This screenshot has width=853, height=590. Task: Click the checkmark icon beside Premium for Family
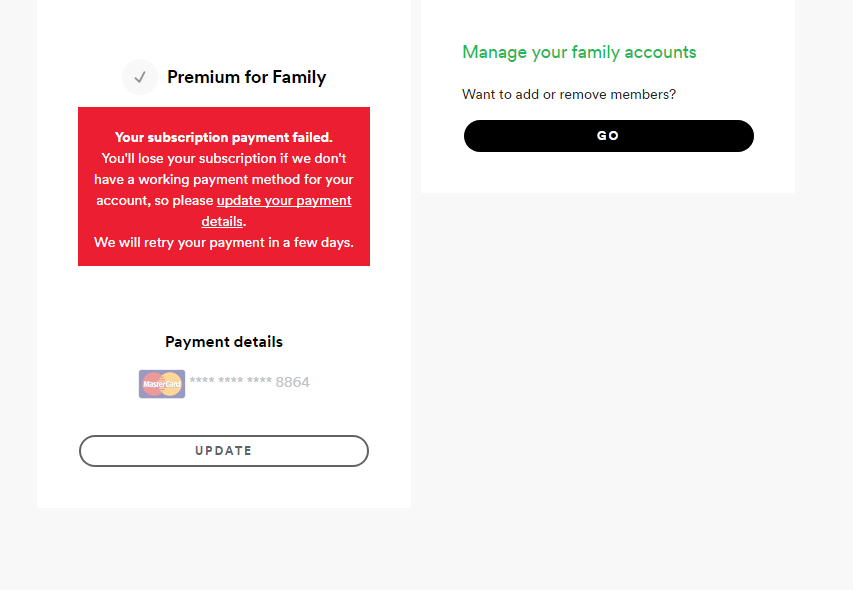coord(139,77)
